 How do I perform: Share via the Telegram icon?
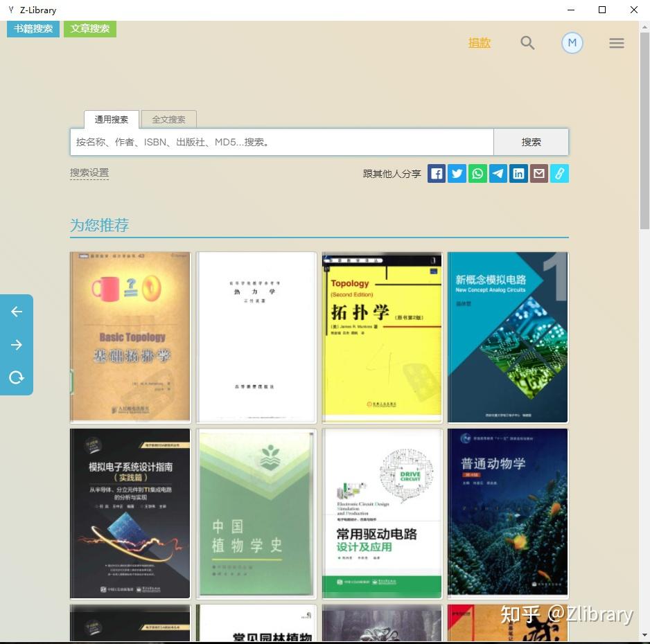pos(498,174)
